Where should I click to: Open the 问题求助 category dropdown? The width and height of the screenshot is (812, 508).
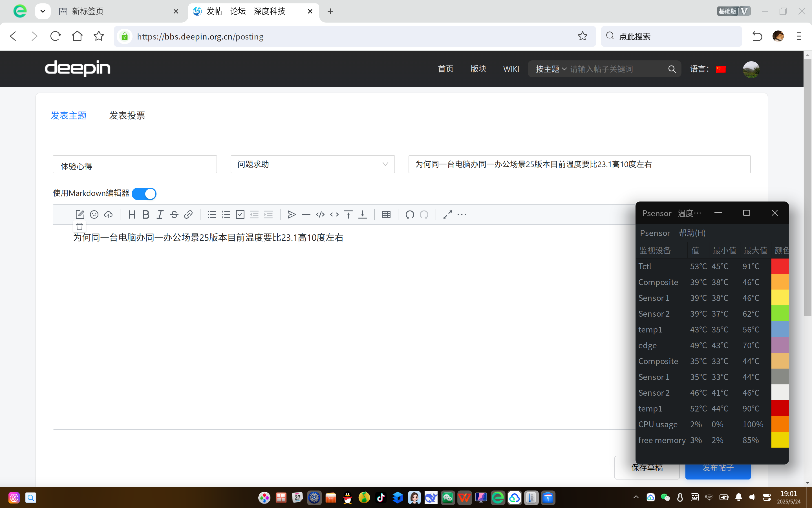tap(312, 164)
